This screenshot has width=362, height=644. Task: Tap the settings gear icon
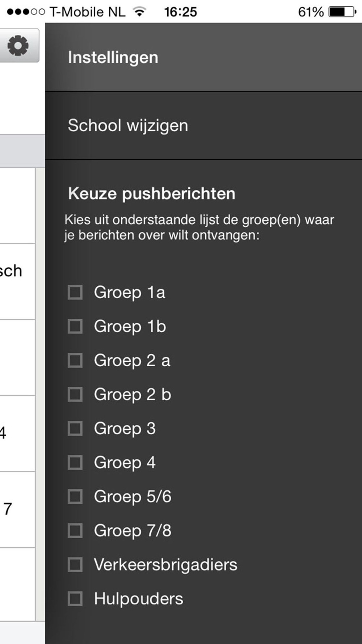coord(18,46)
